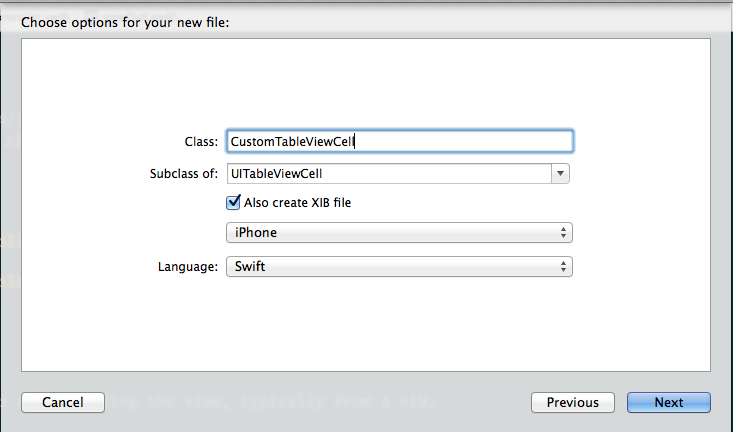
Task: Click the Subclass field showing UITableViewCell
Action: click(388, 173)
